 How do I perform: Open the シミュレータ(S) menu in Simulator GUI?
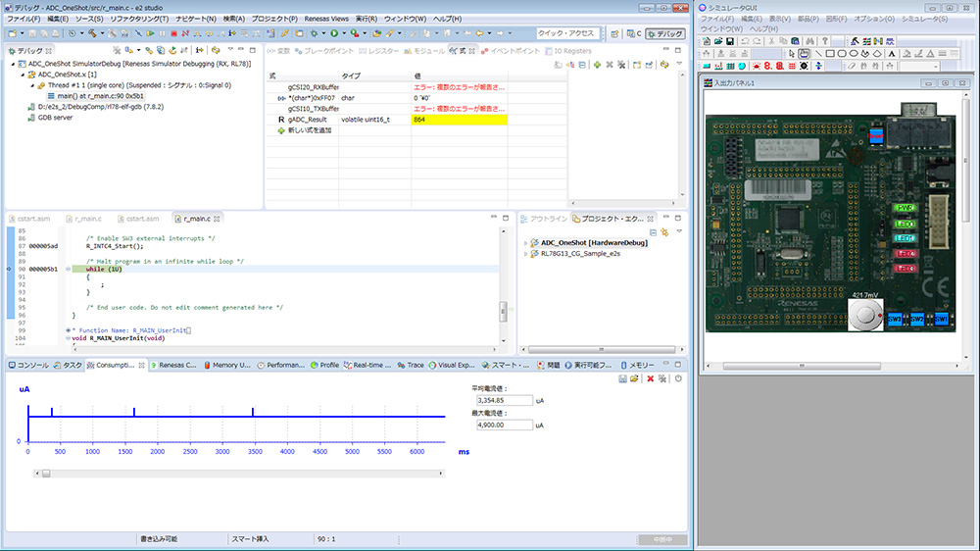pyautogui.click(x=924, y=19)
